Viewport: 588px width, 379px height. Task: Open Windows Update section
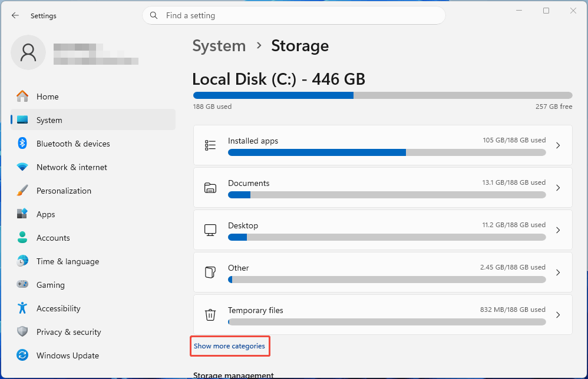click(93, 355)
